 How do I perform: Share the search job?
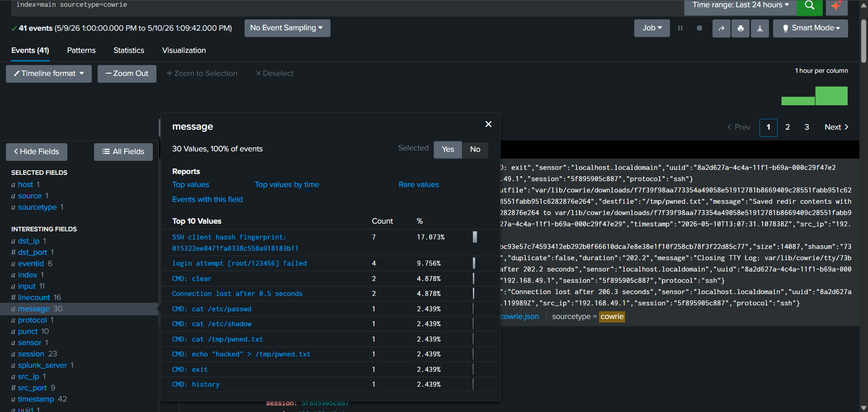[722, 28]
